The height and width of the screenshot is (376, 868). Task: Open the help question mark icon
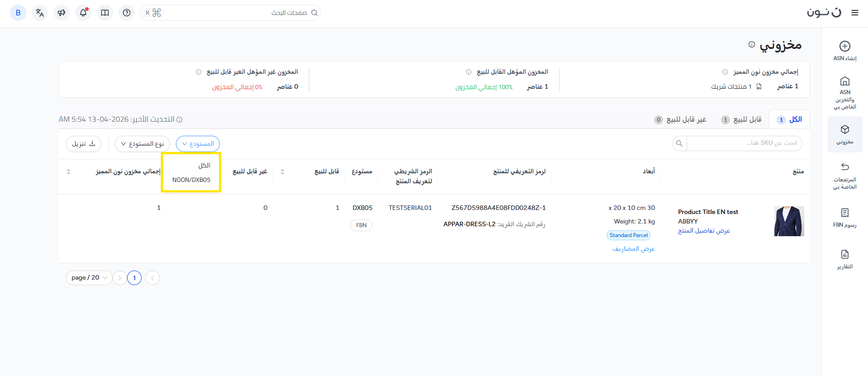click(x=127, y=13)
